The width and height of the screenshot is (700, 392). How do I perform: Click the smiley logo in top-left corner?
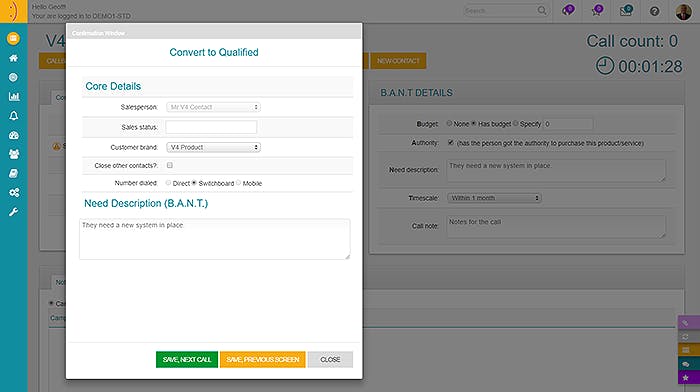pos(13,11)
